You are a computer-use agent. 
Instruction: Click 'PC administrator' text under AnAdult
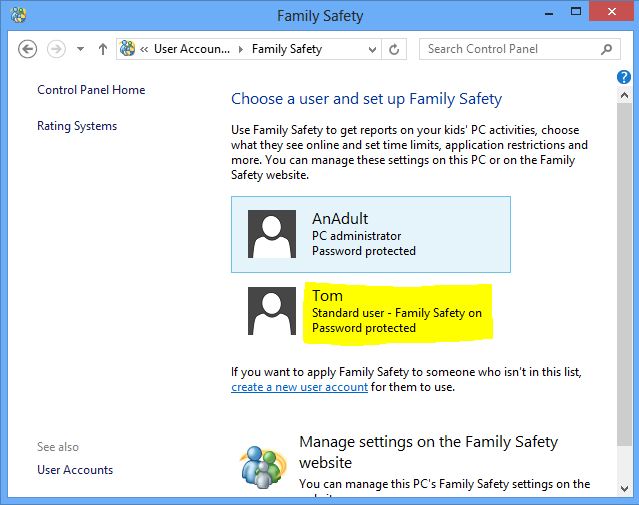357,236
